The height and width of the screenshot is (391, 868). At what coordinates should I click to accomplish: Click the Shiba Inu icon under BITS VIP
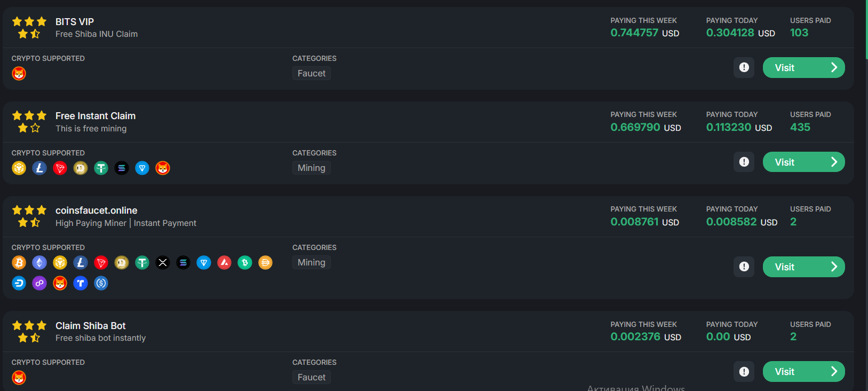[x=19, y=74]
